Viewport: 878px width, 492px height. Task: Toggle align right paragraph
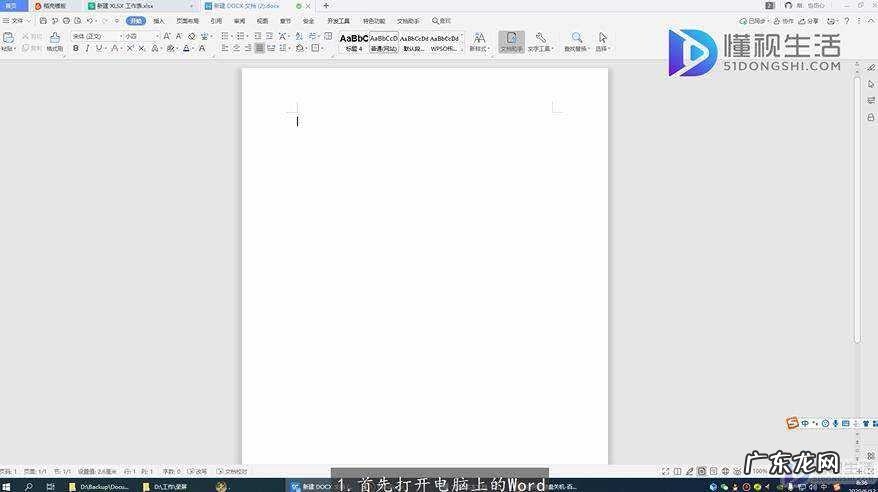click(248, 49)
